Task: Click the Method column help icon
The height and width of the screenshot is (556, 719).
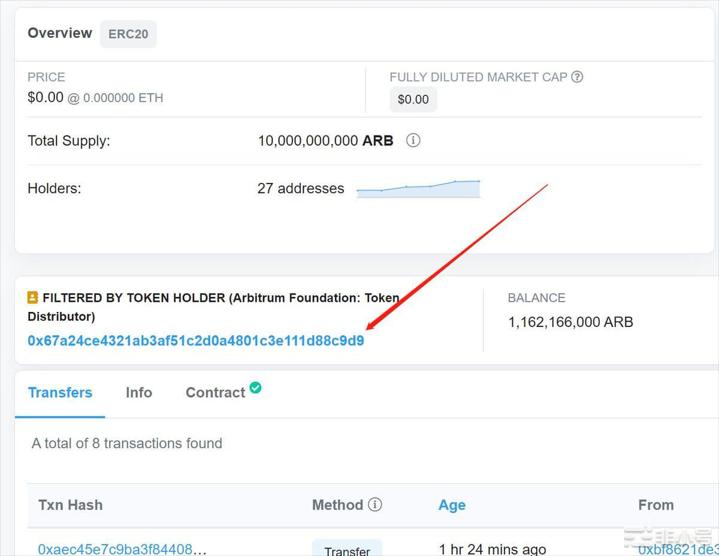Action: point(375,505)
